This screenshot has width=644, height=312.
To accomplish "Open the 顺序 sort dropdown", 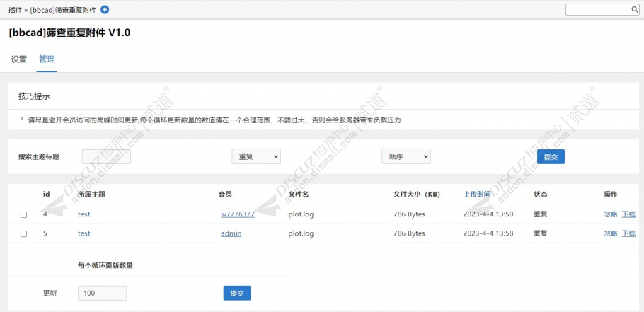I will point(406,156).
